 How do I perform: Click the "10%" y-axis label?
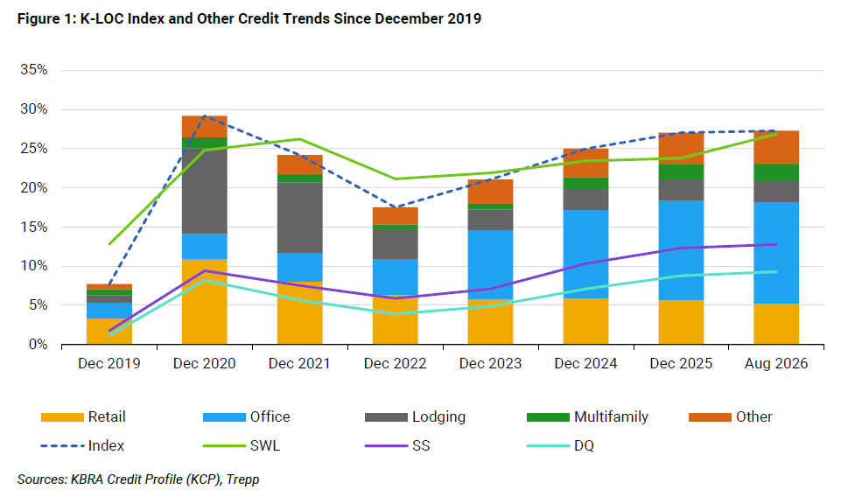(34, 266)
